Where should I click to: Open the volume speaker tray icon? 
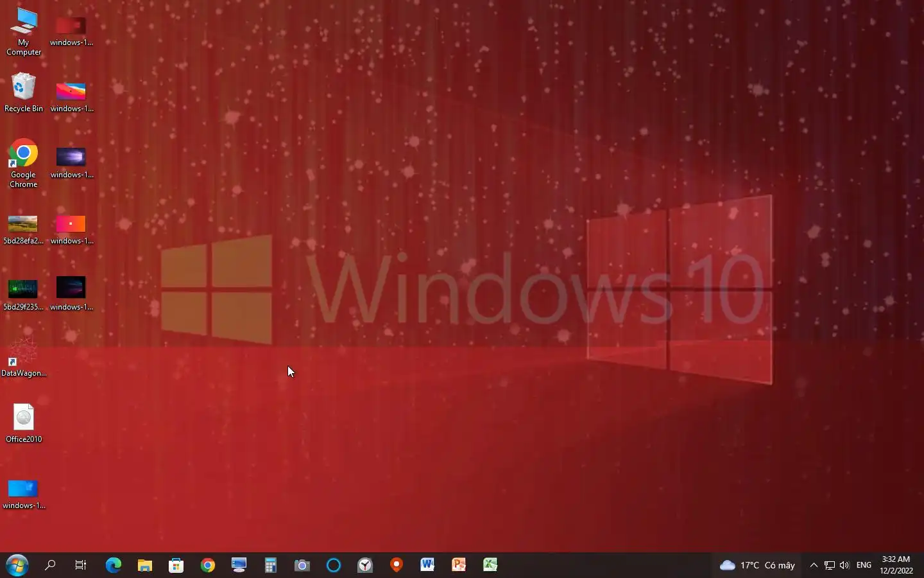pos(844,565)
